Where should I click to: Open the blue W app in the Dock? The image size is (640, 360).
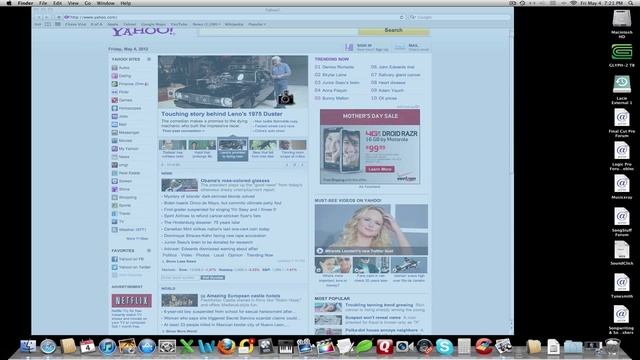pos(207,347)
